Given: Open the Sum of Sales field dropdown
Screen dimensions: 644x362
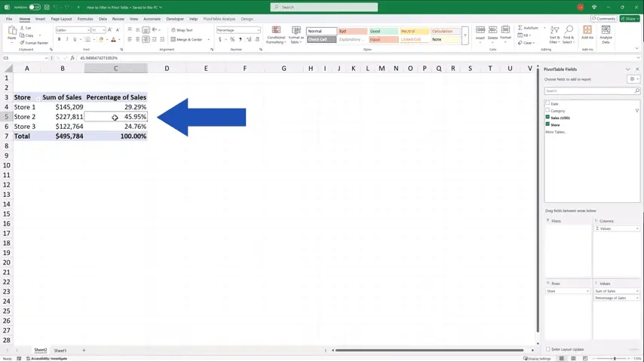Looking at the screenshot, I should [637, 291].
